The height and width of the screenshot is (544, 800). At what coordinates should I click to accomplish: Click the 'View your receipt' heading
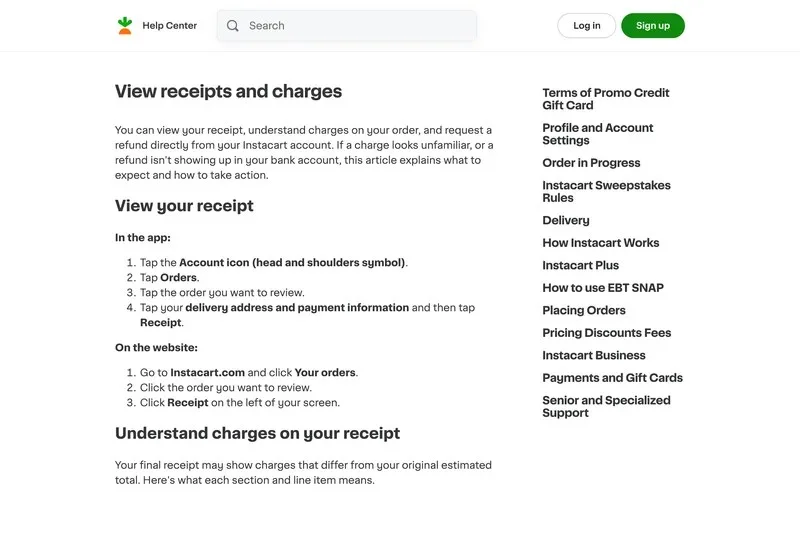[x=184, y=206]
